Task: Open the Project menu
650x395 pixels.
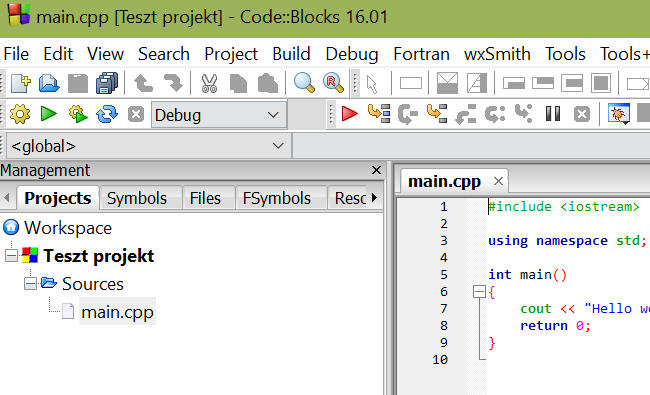Action: tap(231, 54)
